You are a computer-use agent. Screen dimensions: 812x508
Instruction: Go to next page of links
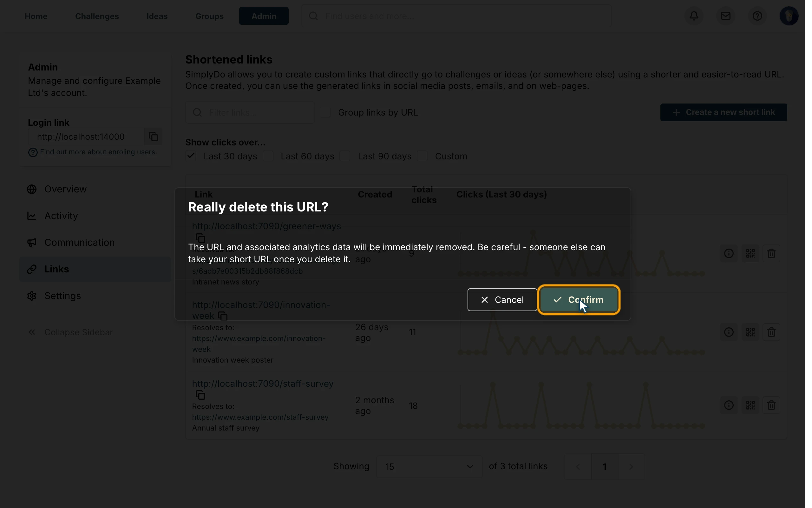631,467
